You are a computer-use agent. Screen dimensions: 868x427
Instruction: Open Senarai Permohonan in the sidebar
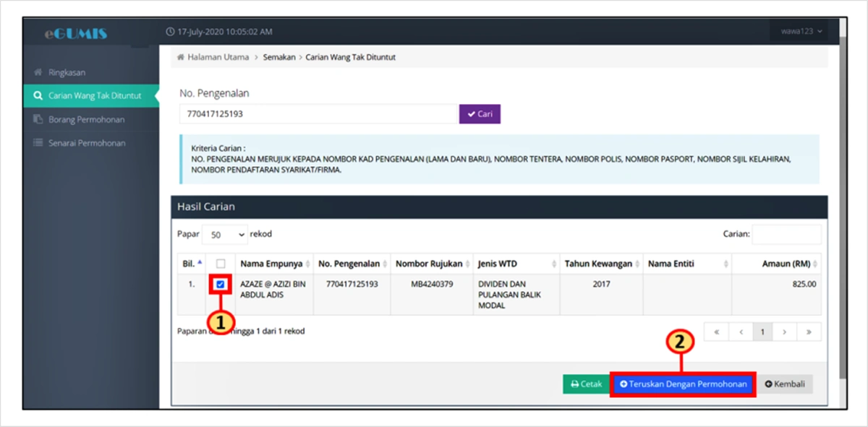click(87, 143)
